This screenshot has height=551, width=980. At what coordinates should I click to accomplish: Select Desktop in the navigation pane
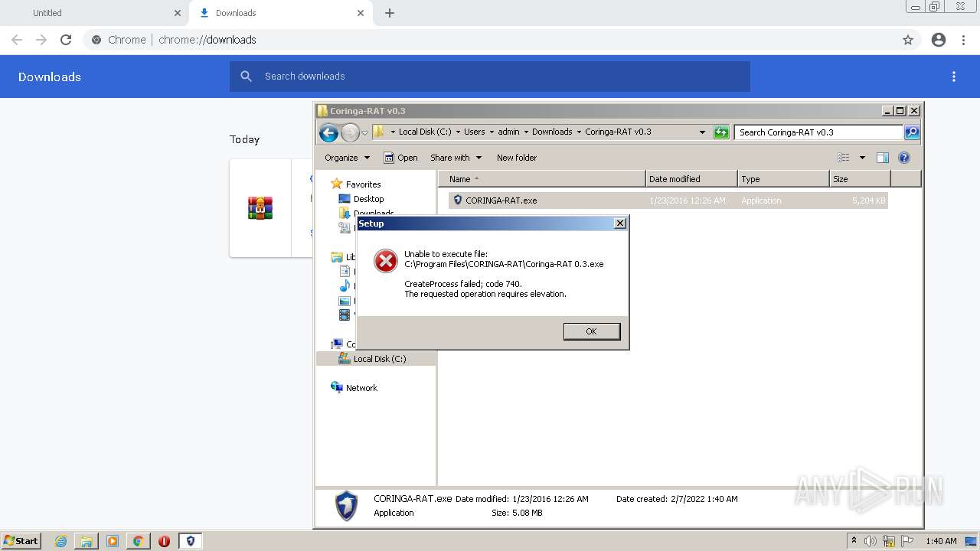click(368, 199)
